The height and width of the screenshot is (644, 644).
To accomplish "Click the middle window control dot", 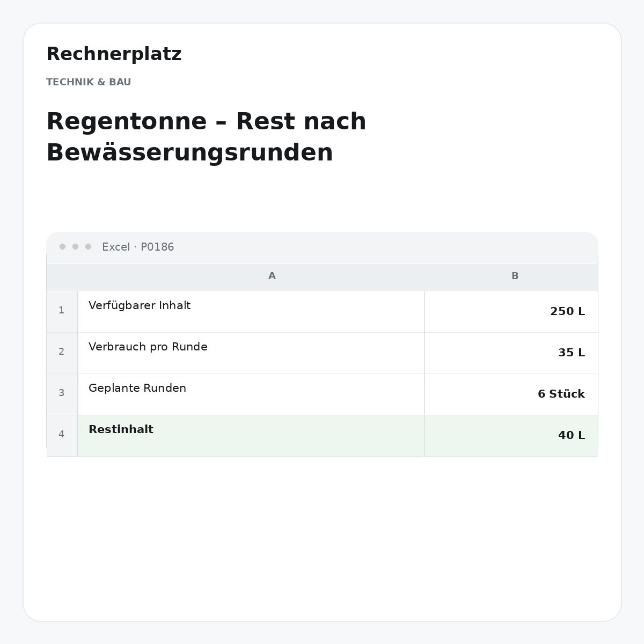I will [x=75, y=247].
